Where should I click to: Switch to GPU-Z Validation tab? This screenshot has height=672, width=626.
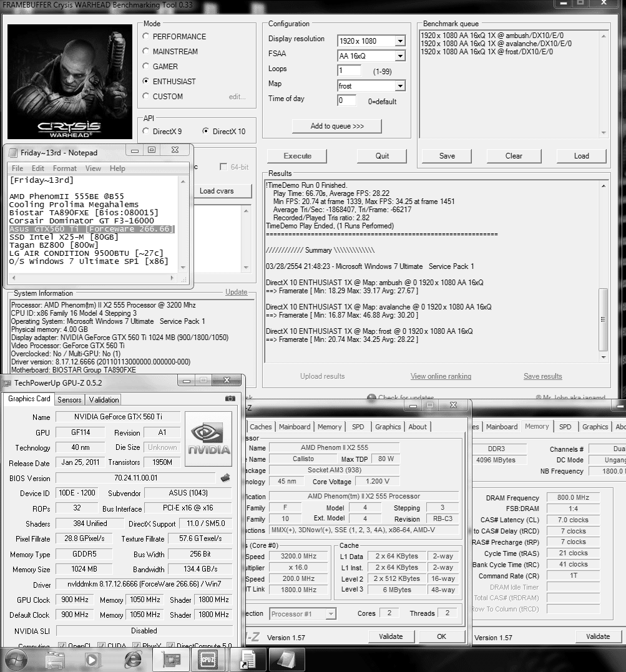pyautogui.click(x=104, y=399)
